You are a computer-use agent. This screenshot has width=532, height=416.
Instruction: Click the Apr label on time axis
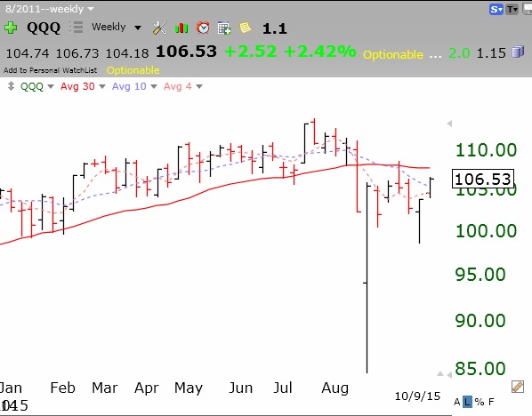tap(147, 388)
